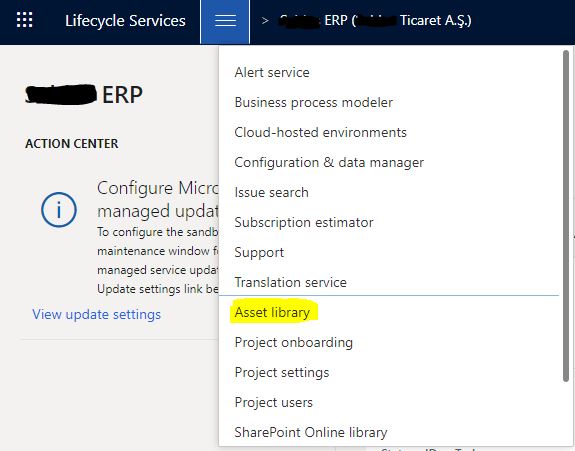Choose Alert service from menu
Screen dimensions: 575x451
coord(272,72)
